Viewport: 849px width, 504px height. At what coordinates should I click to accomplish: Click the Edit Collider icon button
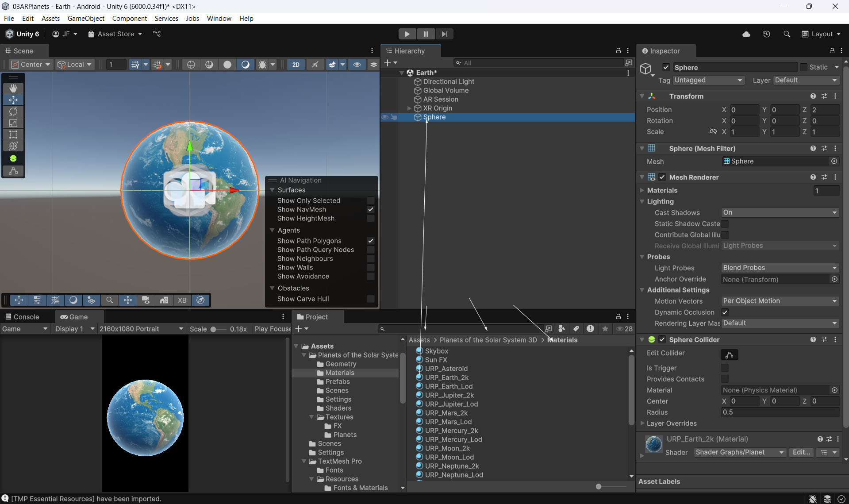(729, 354)
